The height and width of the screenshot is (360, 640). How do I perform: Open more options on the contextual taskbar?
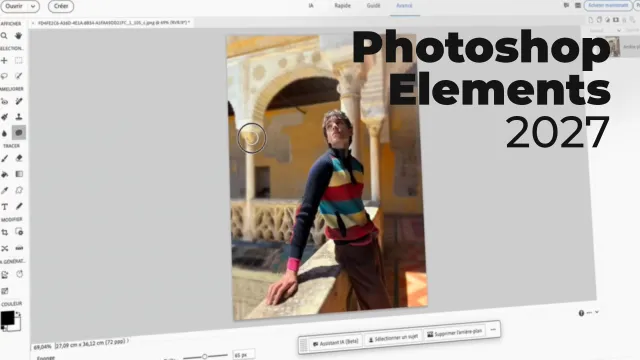(x=493, y=329)
